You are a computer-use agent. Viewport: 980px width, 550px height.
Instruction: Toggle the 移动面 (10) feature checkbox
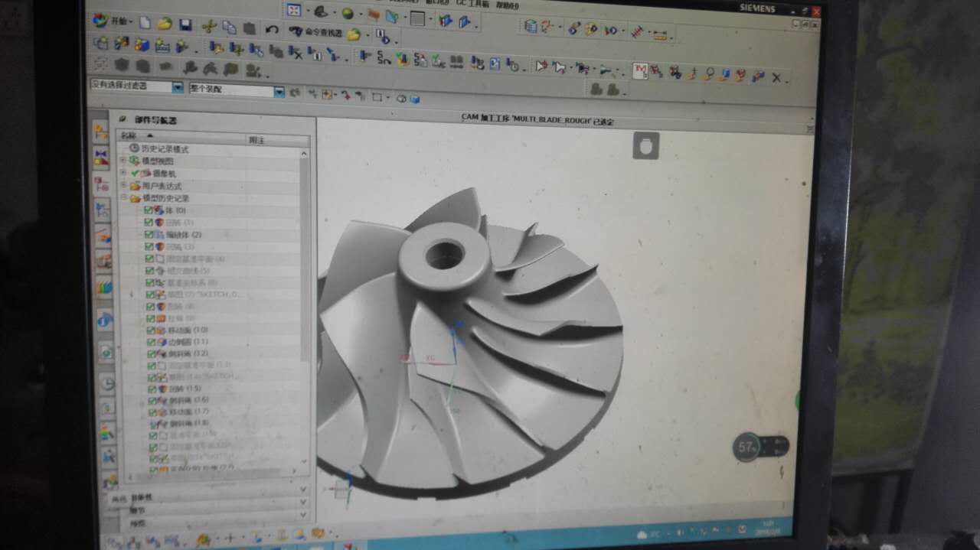tap(151, 330)
